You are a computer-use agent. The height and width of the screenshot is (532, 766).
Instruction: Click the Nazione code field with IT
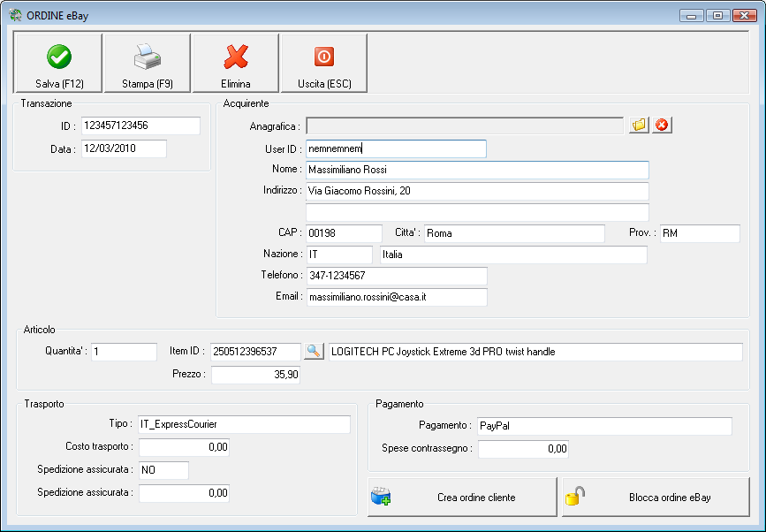(339, 255)
